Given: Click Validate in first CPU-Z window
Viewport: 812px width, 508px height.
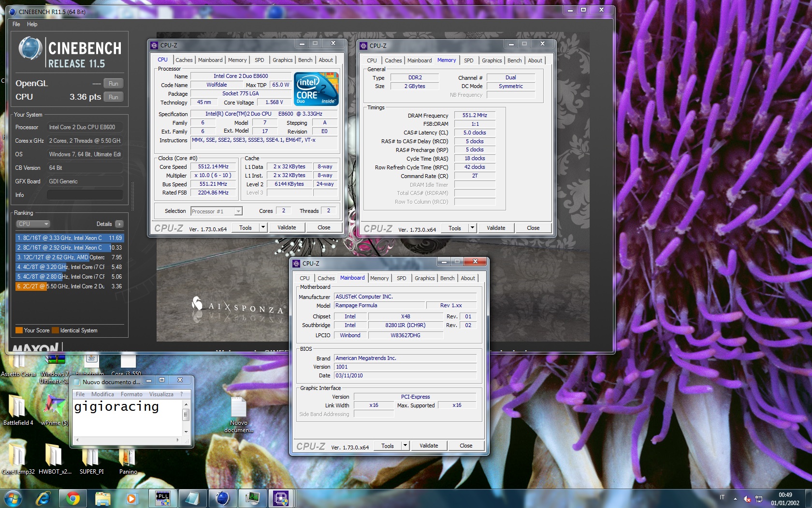Looking at the screenshot, I should pyautogui.click(x=287, y=227).
